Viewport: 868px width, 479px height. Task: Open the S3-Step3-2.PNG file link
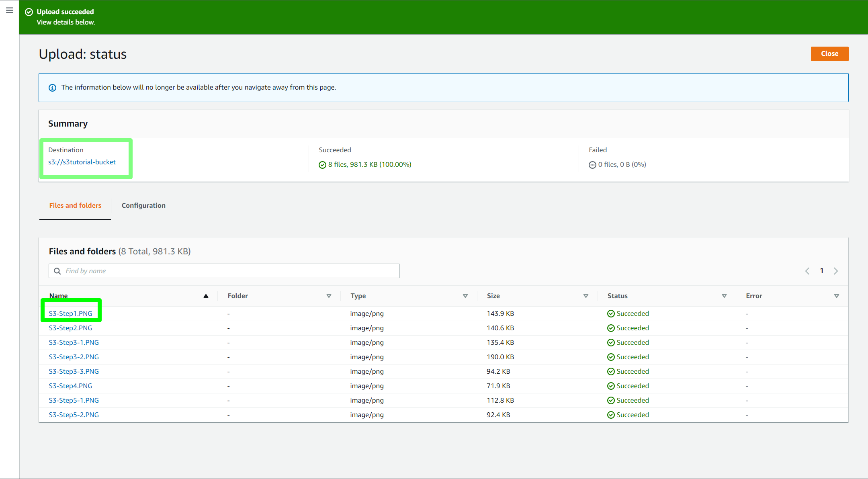click(x=74, y=357)
